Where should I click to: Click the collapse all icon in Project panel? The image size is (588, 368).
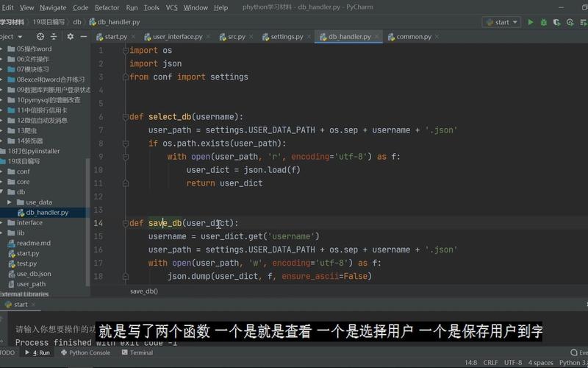click(x=54, y=36)
